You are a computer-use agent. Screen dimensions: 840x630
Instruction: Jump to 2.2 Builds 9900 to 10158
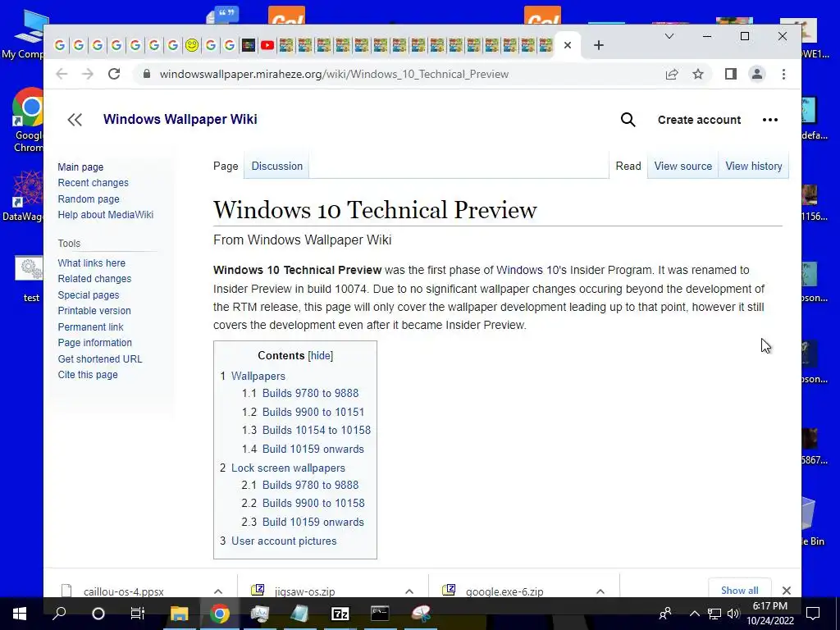pyautogui.click(x=313, y=503)
